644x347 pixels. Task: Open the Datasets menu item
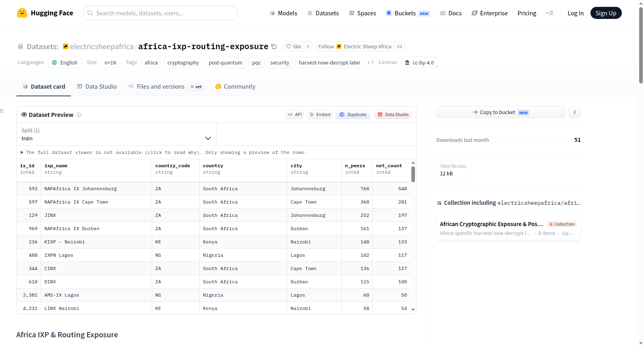coord(323,13)
